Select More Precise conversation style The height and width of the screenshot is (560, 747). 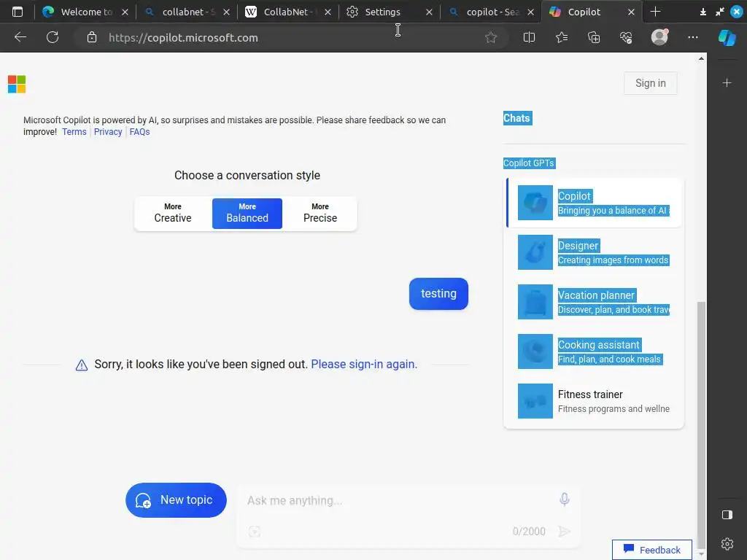pos(320,214)
